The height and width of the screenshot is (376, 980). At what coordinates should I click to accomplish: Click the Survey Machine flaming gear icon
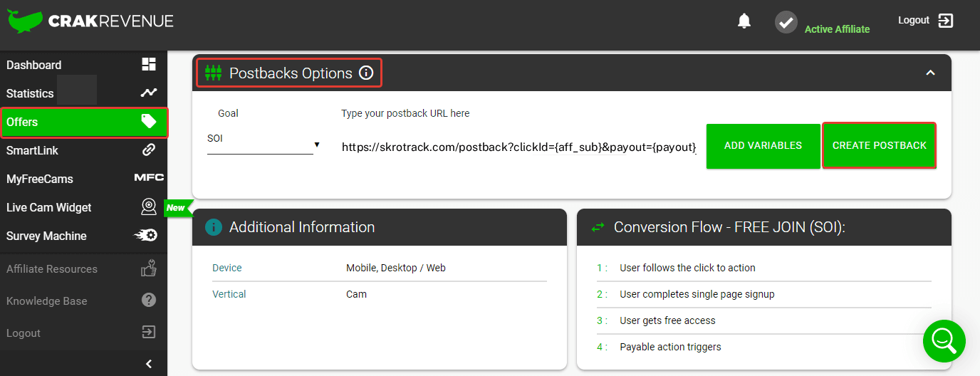pos(146,236)
